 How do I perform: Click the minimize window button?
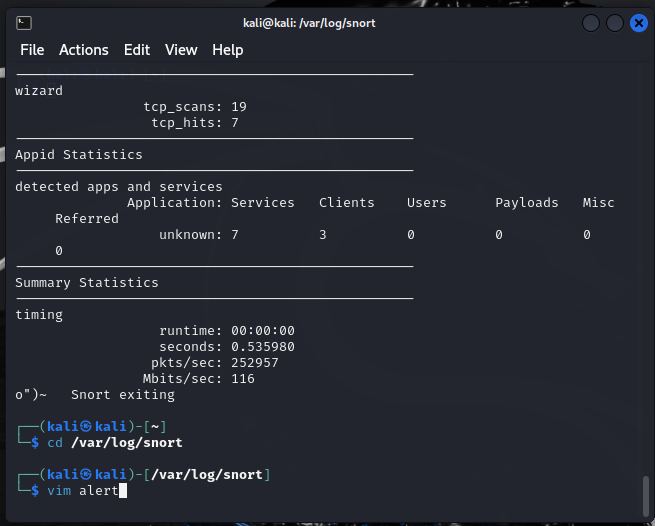tap(591, 23)
